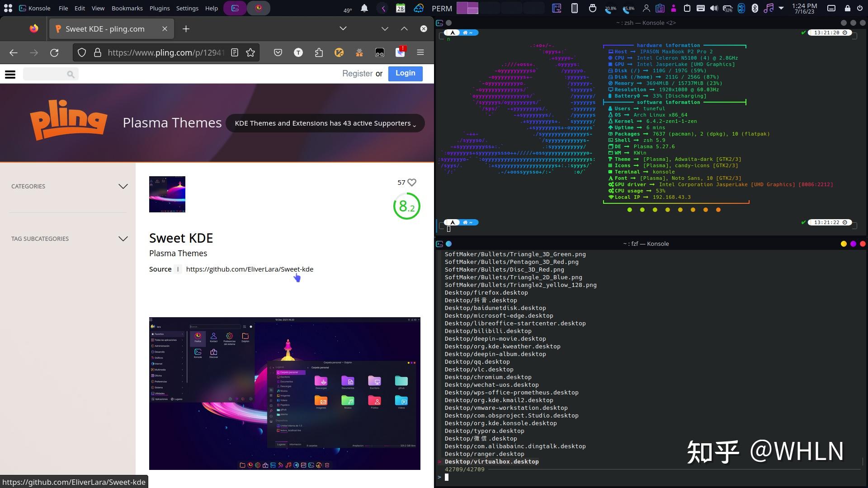This screenshot has width=868, height=488.
Task: Like Sweet KDE with heart icon
Action: click(x=412, y=183)
